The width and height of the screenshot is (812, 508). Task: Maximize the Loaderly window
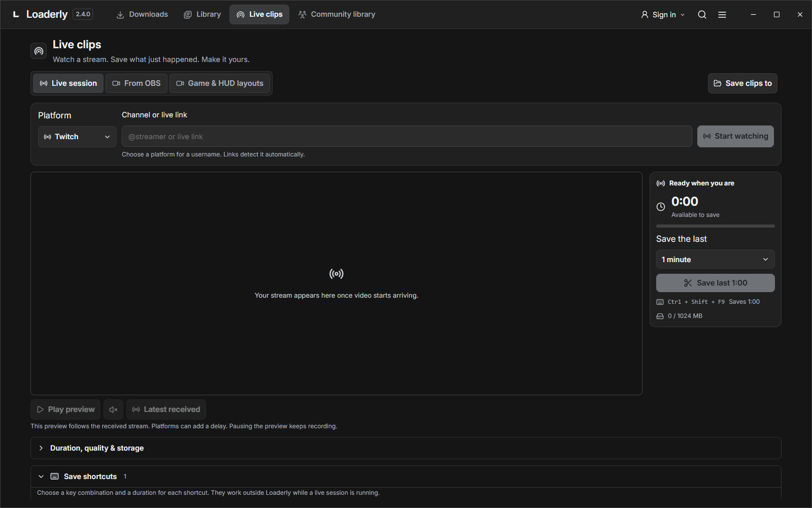(x=776, y=15)
